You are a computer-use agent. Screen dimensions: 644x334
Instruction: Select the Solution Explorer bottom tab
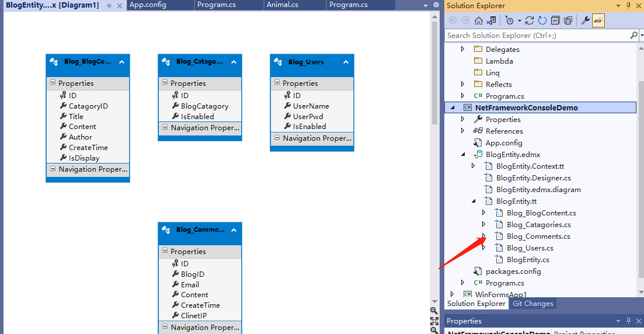pyautogui.click(x=476, y=303)
